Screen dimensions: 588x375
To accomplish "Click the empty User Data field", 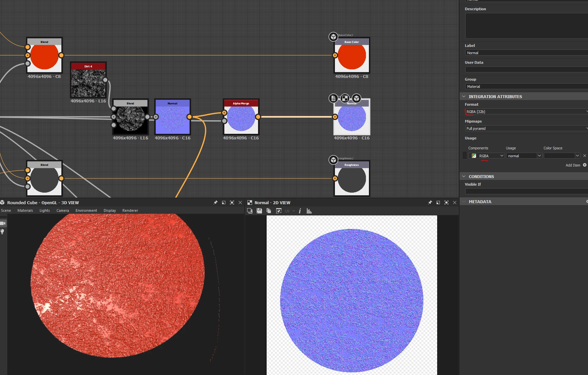I will click(x=526, y=69).
